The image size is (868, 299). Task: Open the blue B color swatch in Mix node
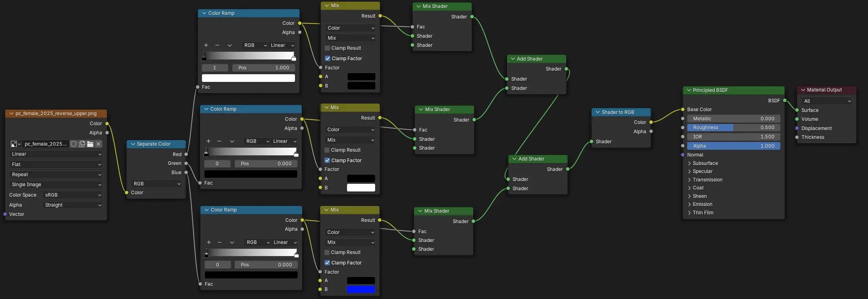(x=361, y=289)
